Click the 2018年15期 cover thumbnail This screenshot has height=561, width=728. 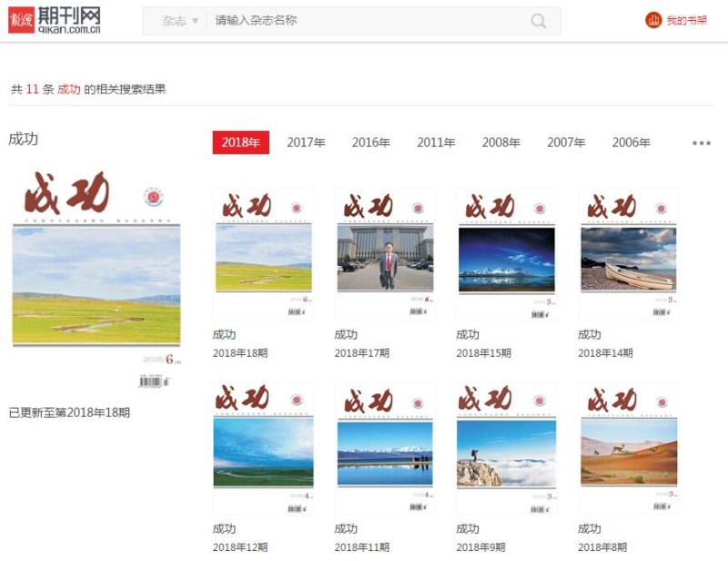[x=506, y=248]
